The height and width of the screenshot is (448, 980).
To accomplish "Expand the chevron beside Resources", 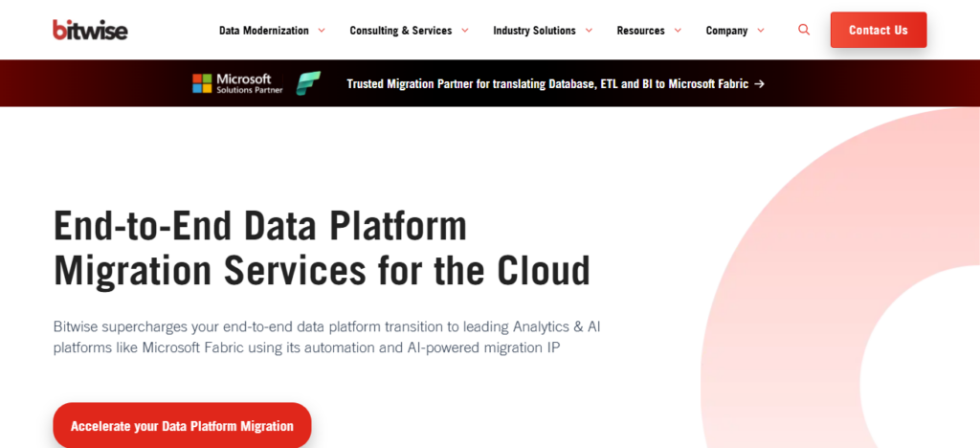I will [678, 30].
